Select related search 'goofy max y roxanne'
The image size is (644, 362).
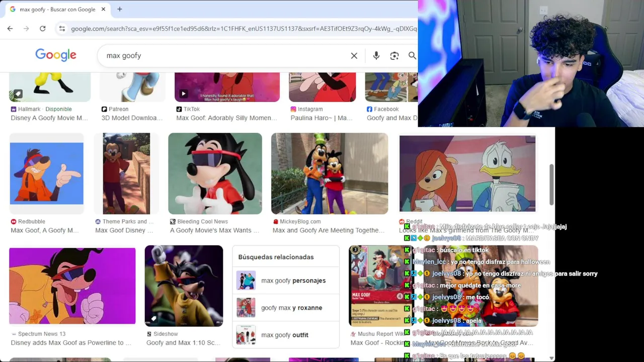click(x=286, y=308)
